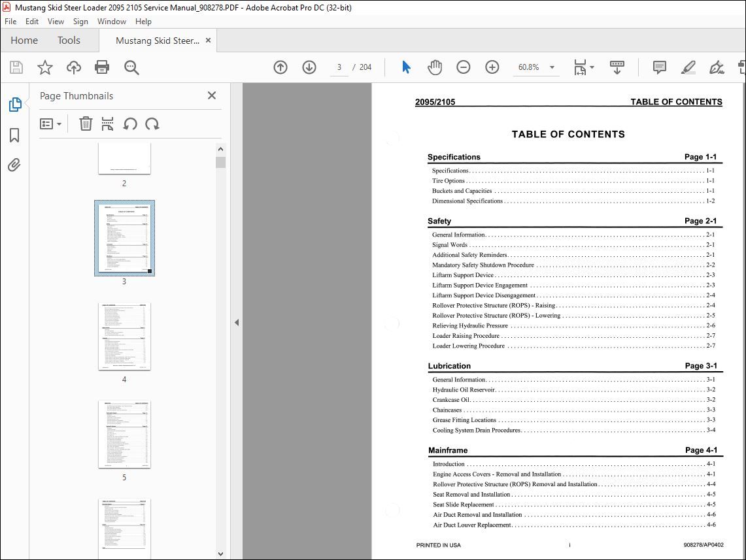Rotate pages clockwise in thumbnails panel
This screenshot has width=746, height=560.
[x=152, y=124]
